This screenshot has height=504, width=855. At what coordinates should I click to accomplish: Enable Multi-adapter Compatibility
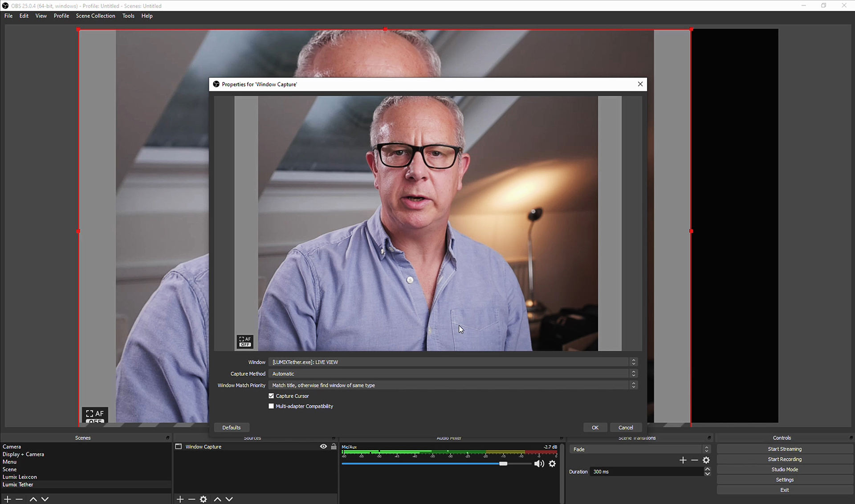click(x=271, y=406)
